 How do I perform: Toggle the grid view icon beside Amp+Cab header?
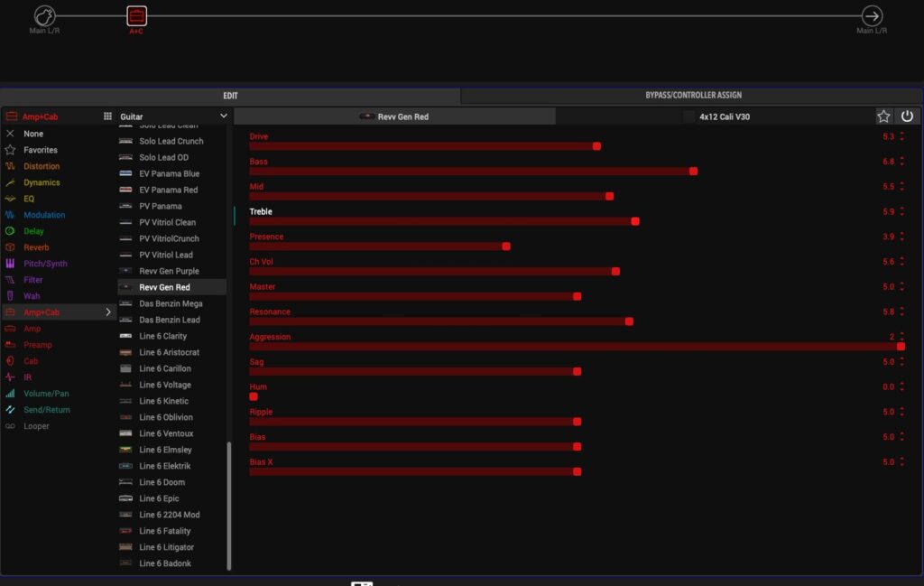(x=107, y=116)
